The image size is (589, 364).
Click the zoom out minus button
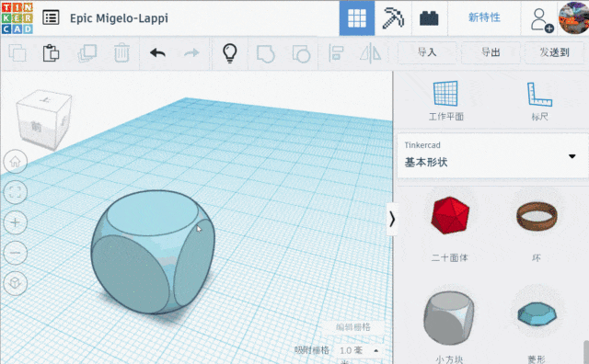[15, 253]
